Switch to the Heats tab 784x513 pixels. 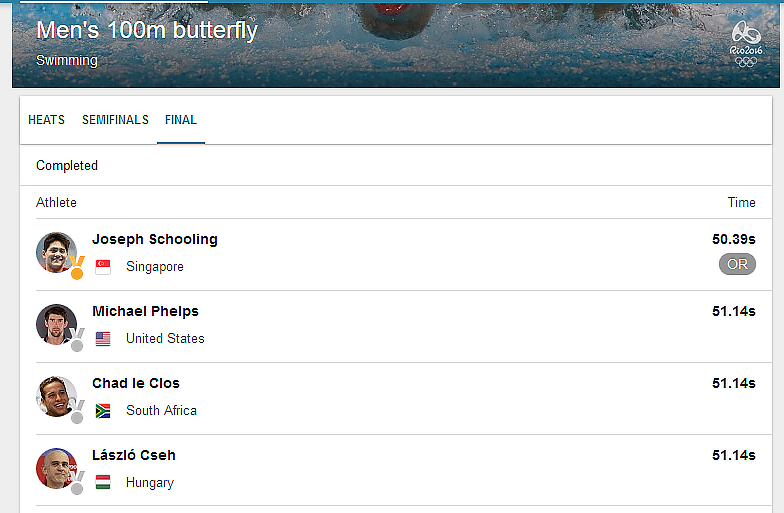pyautogui.click(x=46, y=120)
